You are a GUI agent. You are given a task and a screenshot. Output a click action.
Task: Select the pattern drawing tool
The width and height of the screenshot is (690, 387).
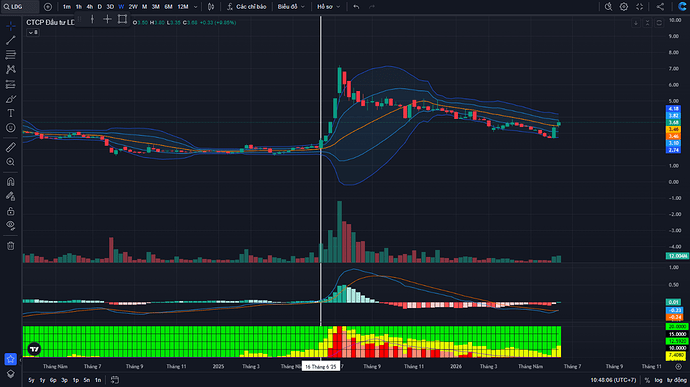coord(11,69)
